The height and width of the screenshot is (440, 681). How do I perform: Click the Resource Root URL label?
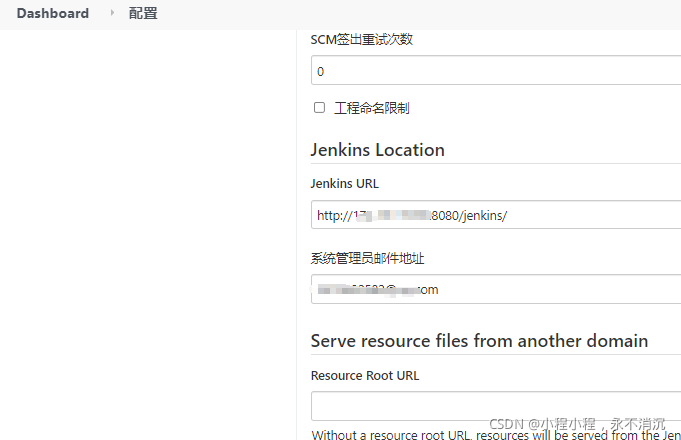click(365, 375)
